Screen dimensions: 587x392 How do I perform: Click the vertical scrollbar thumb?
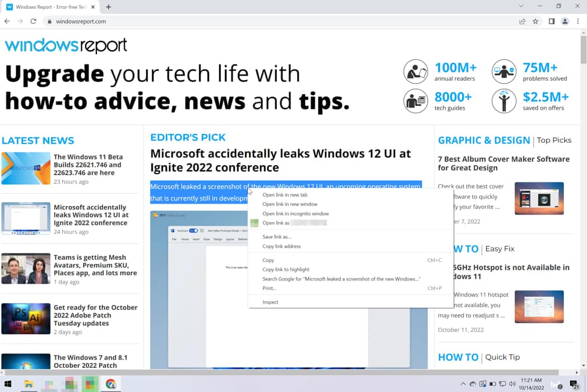[x=584, y=50]
